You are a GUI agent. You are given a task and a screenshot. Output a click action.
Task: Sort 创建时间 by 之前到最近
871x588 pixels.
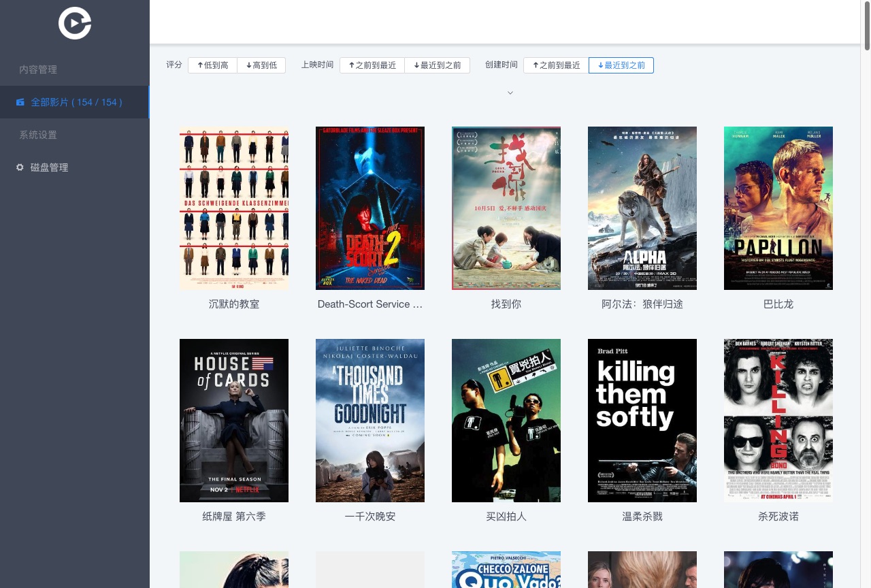(556, 65)
